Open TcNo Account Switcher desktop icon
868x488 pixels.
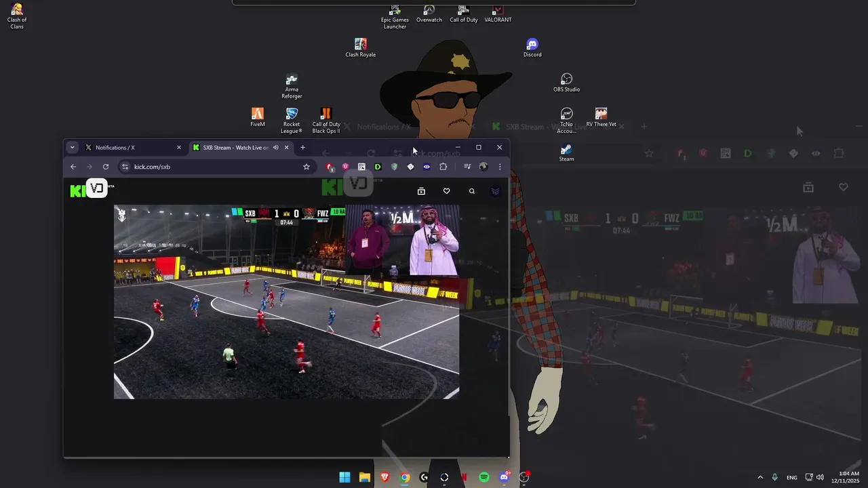567,121
